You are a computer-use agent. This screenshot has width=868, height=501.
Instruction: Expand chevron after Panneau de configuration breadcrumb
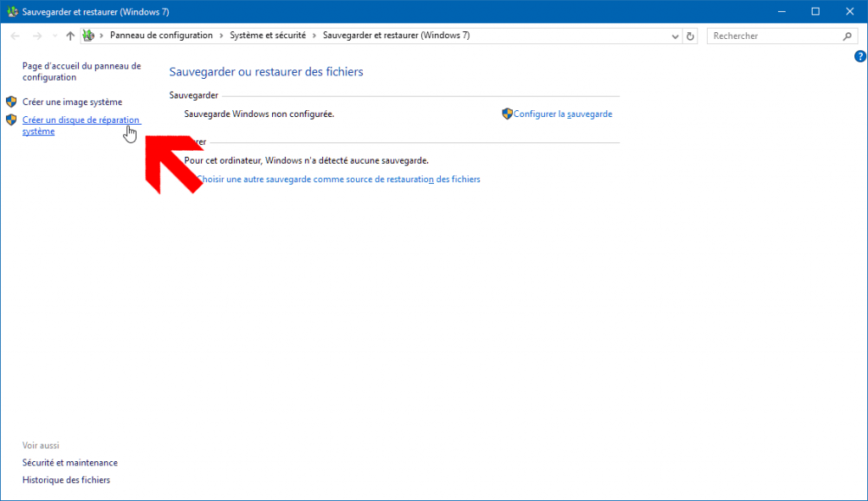point(221,36)
